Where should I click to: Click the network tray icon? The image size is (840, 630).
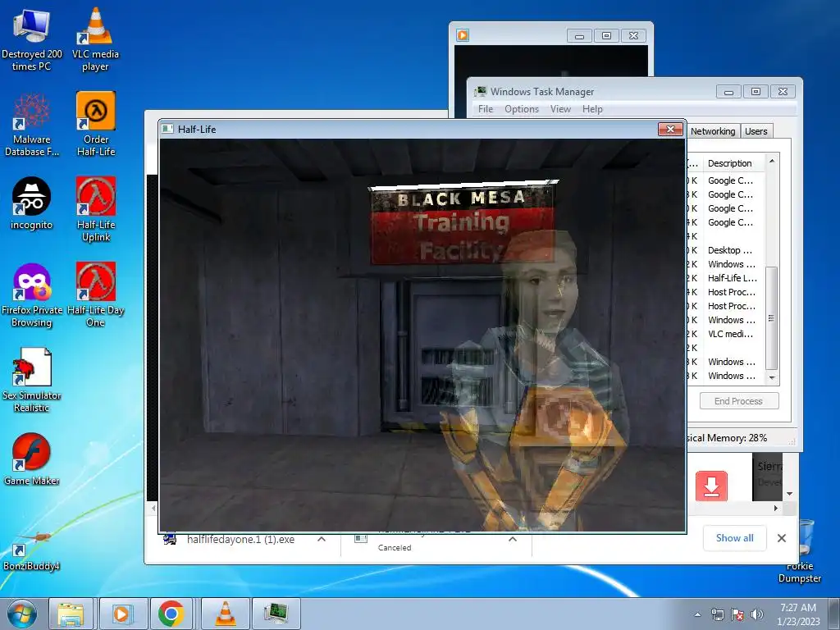[x=717, y=614]
